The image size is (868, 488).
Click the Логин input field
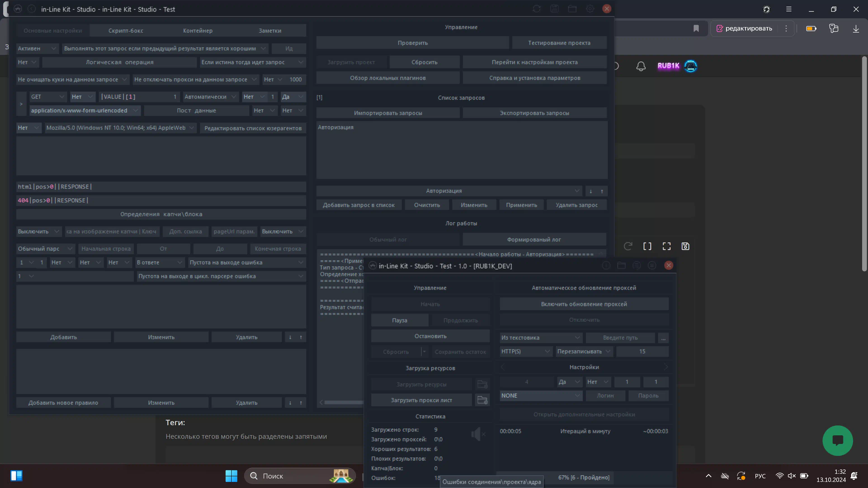coord(605,395)
